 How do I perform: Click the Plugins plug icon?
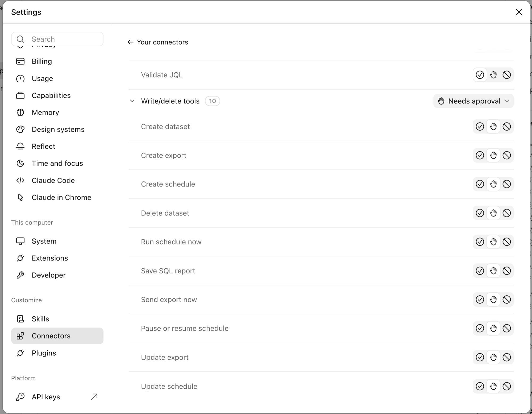(x=20, y=353)
